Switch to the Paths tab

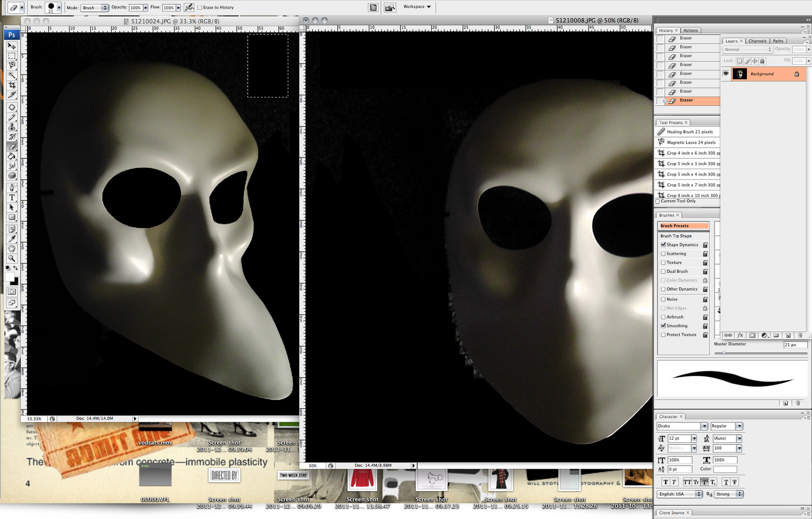coord(778,41)
